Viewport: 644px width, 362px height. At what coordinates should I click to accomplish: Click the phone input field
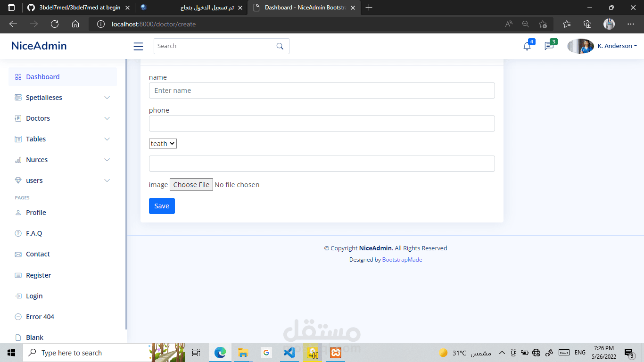(322, 123)
